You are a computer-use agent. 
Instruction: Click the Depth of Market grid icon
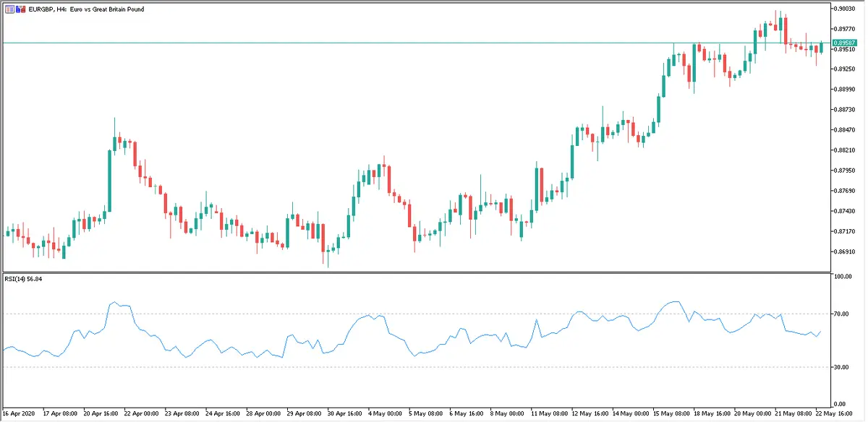[x=9, y=9]
